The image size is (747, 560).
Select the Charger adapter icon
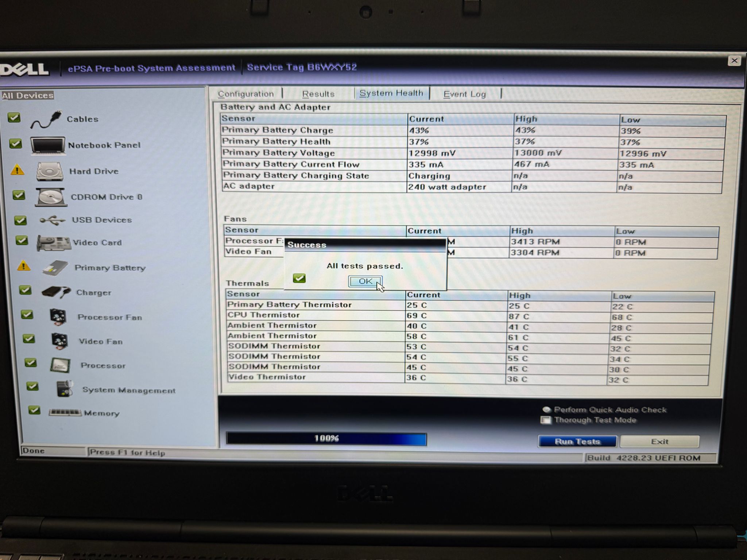tap(56, 292)
